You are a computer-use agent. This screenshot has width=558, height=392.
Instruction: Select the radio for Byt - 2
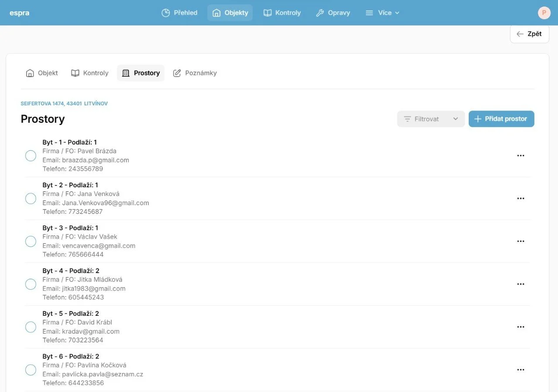click(x=30, y=199)
